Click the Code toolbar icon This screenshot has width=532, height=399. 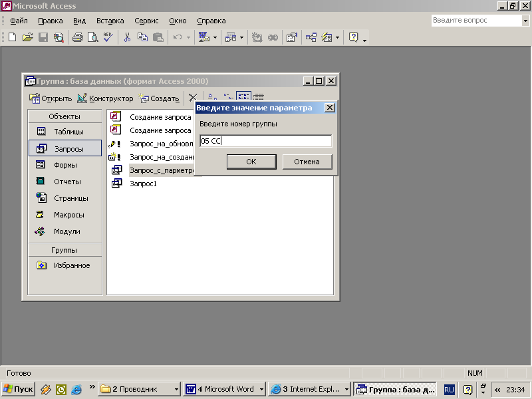coord(257,37)
